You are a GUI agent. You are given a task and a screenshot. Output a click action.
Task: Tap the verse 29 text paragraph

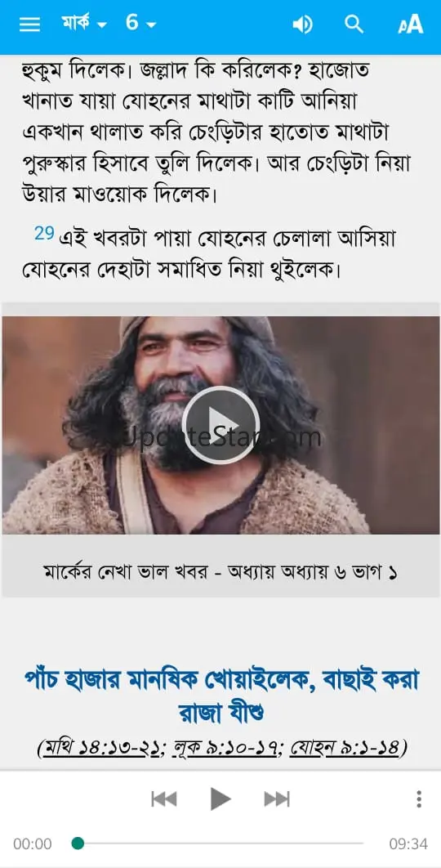click(x=209, y=254)
